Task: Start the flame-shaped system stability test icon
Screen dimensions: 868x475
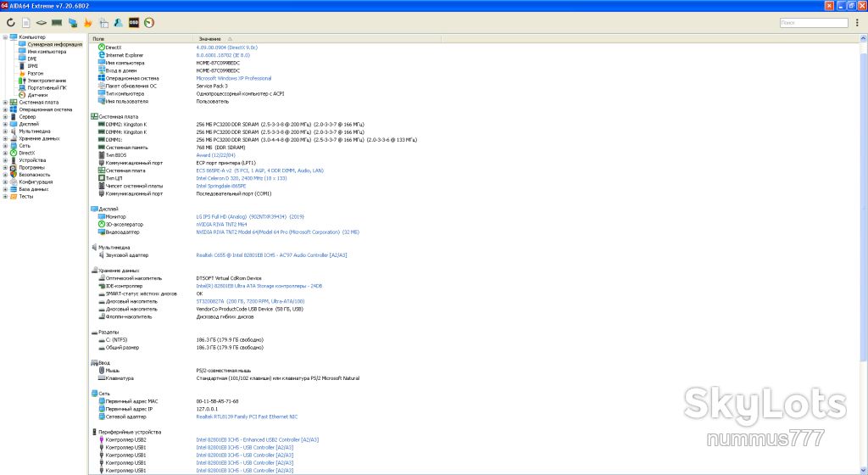Action: 88,23
